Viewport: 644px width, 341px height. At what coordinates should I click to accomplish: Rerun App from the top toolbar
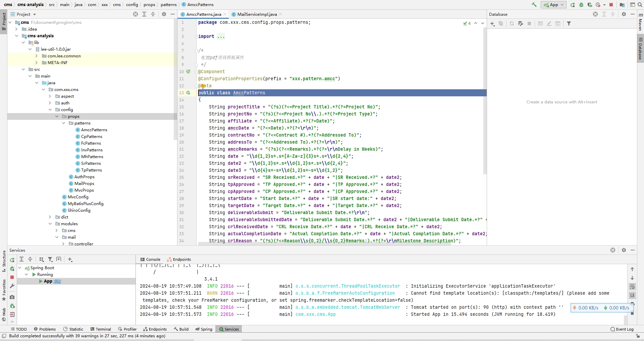[x=573, y=5]
